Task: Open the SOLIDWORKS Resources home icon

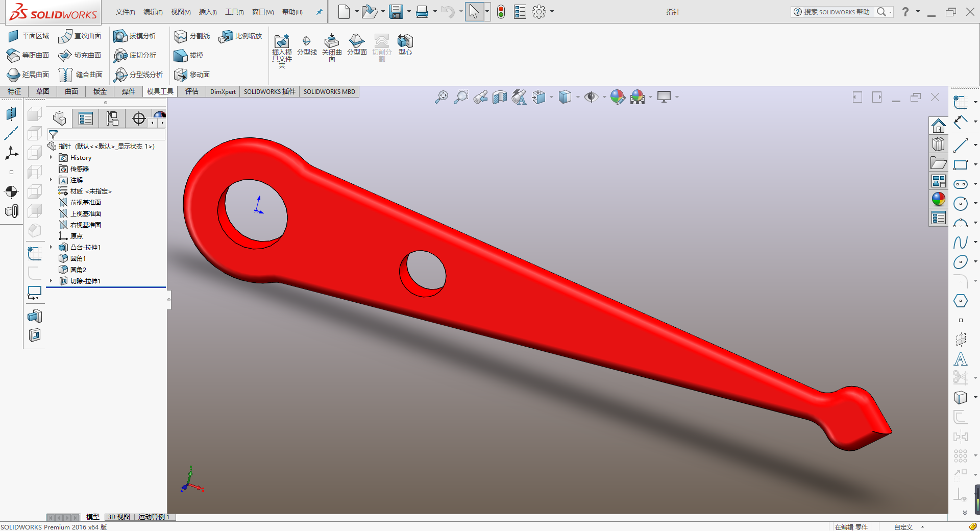Action: click(x=938, y=126)
